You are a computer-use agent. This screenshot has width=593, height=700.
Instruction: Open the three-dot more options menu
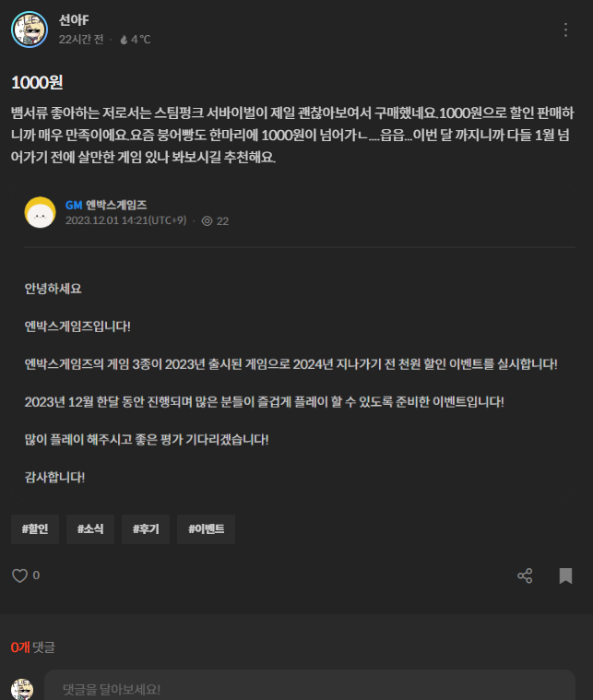click(x=565, y=30)
